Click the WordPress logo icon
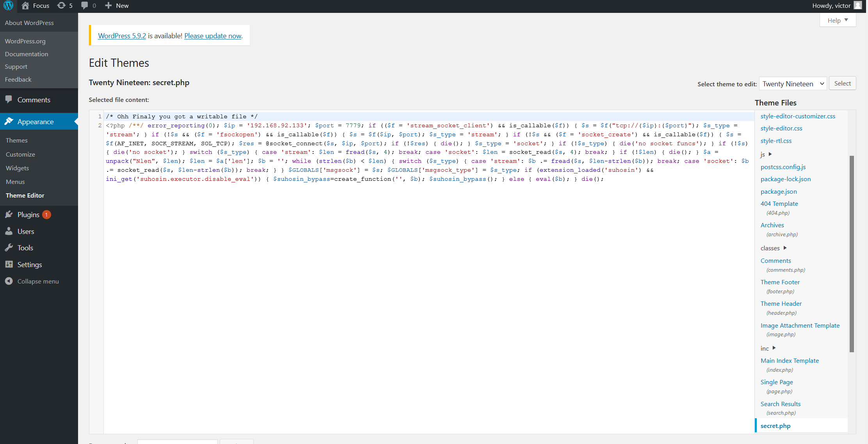Screen dimensions: 868x444 tap(8, 5)
